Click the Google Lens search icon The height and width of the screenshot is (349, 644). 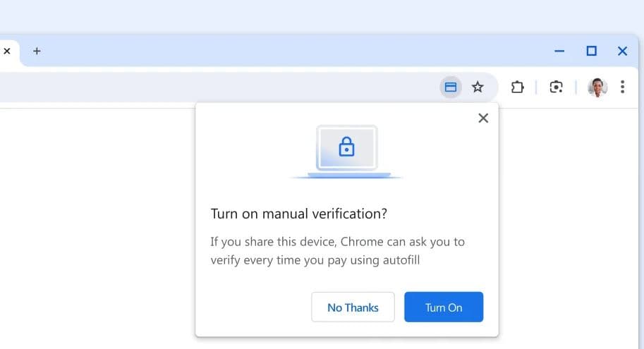click(556, 87)
